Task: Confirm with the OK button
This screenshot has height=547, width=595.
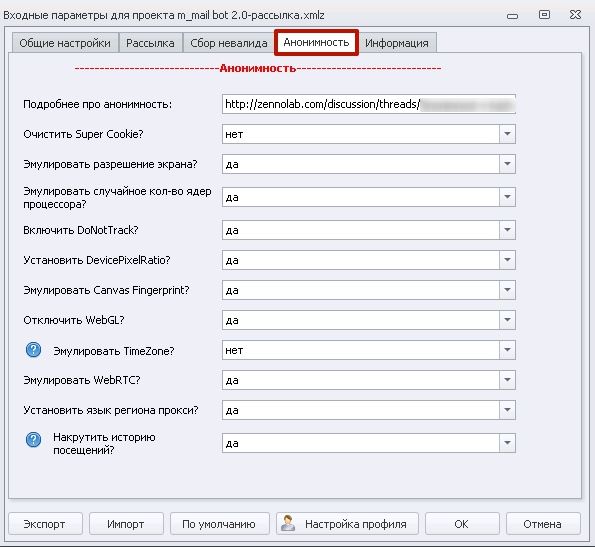Action: point(462,524)
